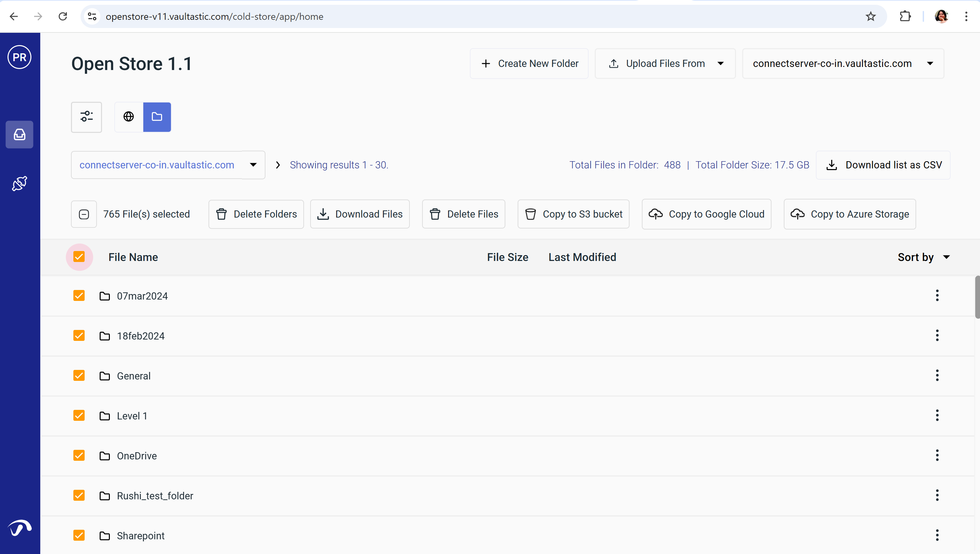This screenshot has height=554, width=980.
Task: Select the folder view icon
Action: [157, 117]
